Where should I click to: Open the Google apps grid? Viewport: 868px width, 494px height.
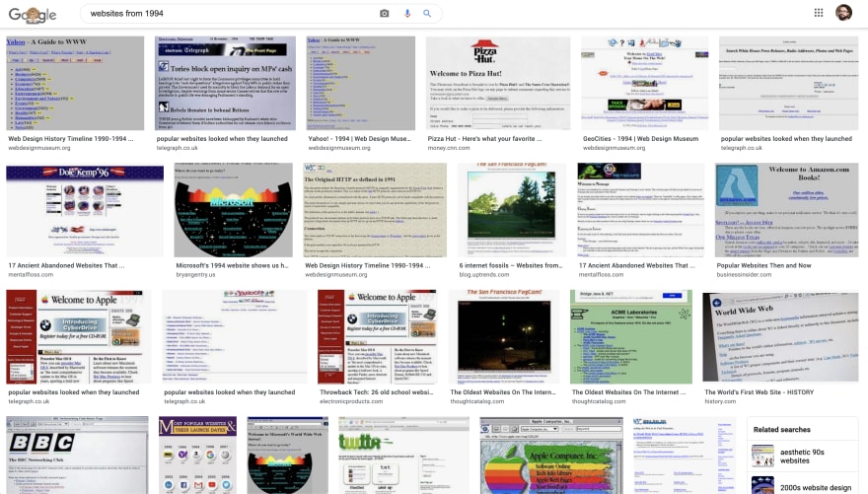[x=818, y=13]
